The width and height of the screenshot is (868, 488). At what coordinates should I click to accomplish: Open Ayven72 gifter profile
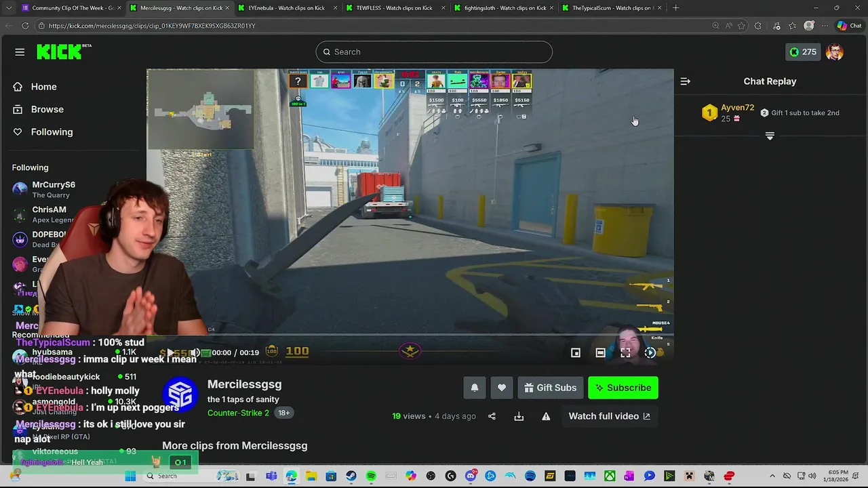pyautogui.click(x=737, y=108)
